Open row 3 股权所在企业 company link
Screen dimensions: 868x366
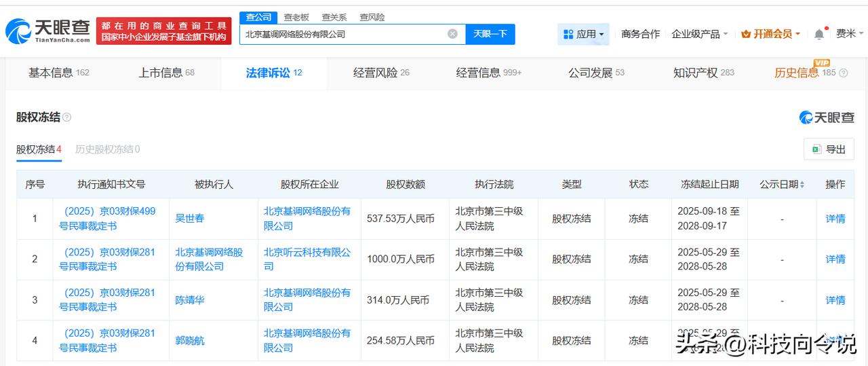307,300
